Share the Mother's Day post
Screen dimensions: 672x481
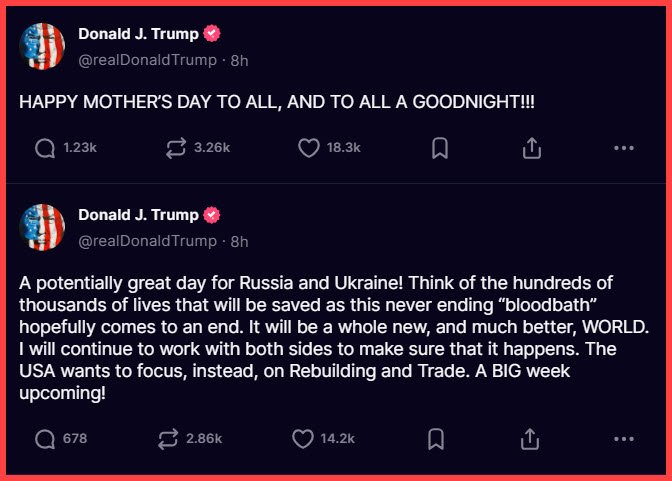(532, 148)
